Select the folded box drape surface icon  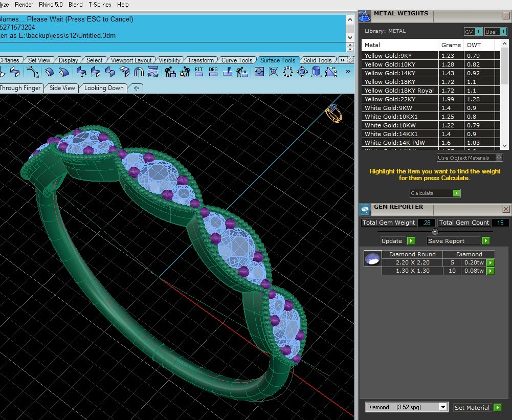click(124, 72)
